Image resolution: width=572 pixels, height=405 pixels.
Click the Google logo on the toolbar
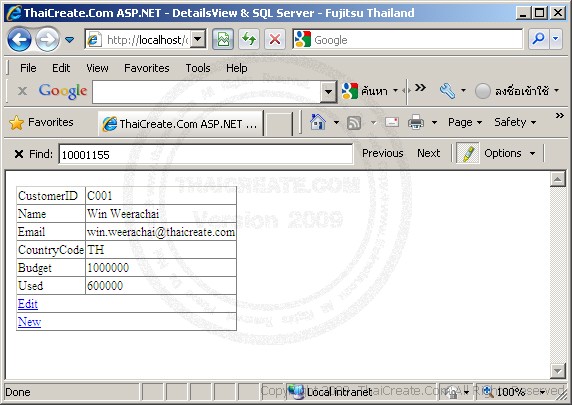tap(63, 91)
